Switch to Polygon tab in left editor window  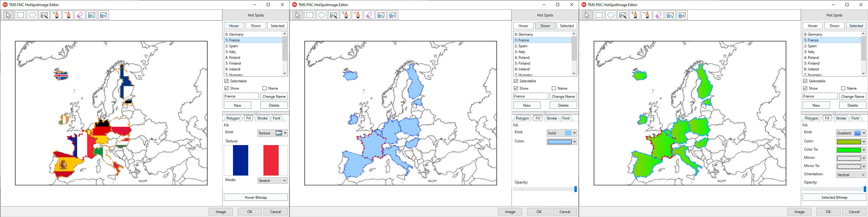tap(233, 118)
